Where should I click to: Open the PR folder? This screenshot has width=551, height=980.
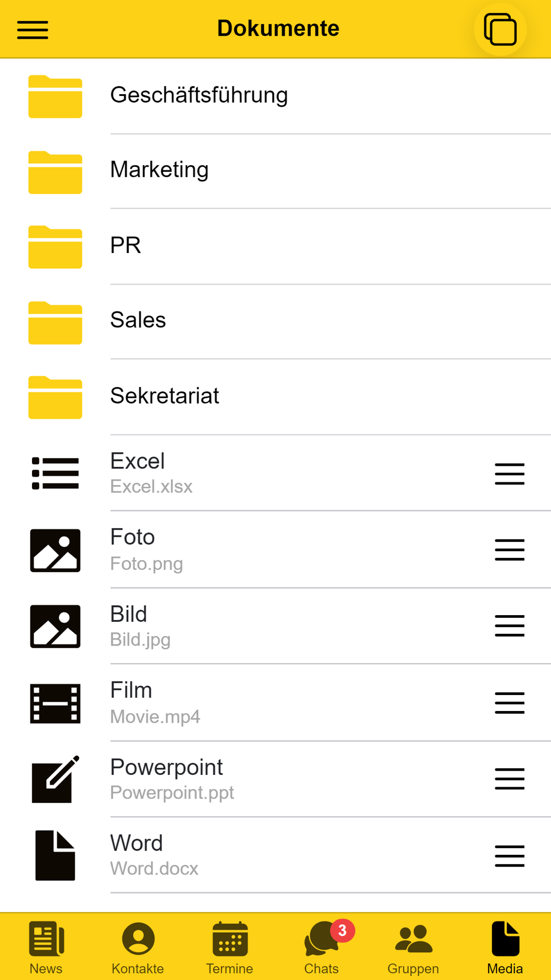(x=126, y=245)
